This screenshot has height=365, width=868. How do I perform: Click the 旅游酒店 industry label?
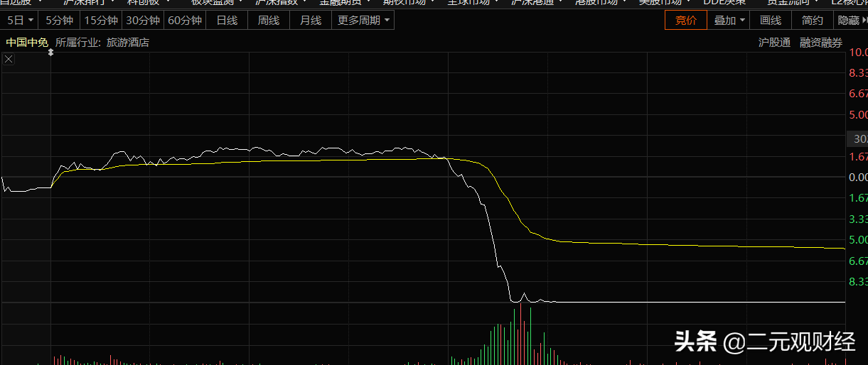(128, 43)
